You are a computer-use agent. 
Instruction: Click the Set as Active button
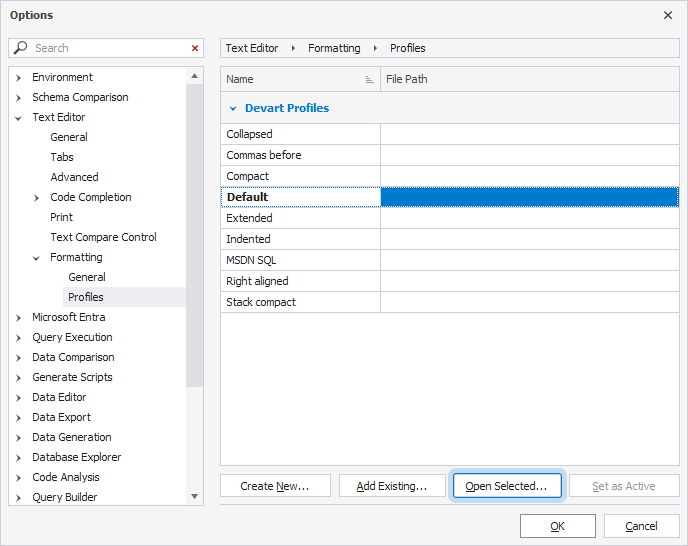tap(624, 486)
